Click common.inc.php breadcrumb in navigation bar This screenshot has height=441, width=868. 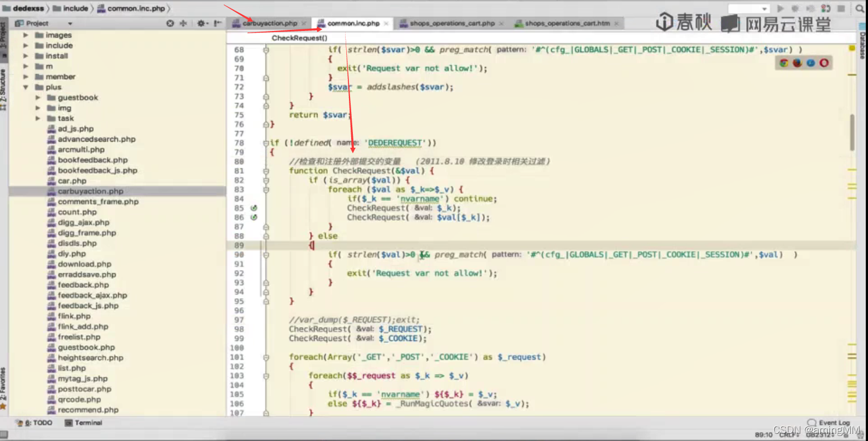131,8
